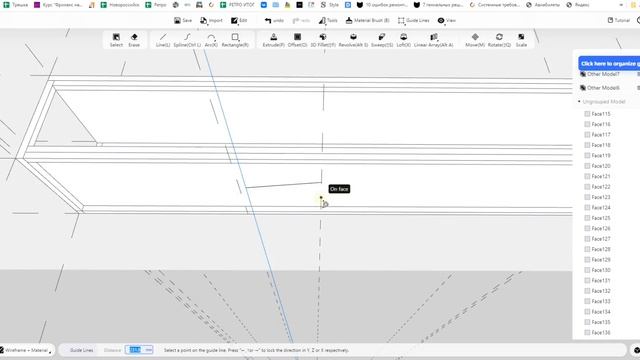The image size is (640, 360).
Task: Select the Spline(Ctrl L) tool
Action: pyautogui.click(x=187, y=40)
